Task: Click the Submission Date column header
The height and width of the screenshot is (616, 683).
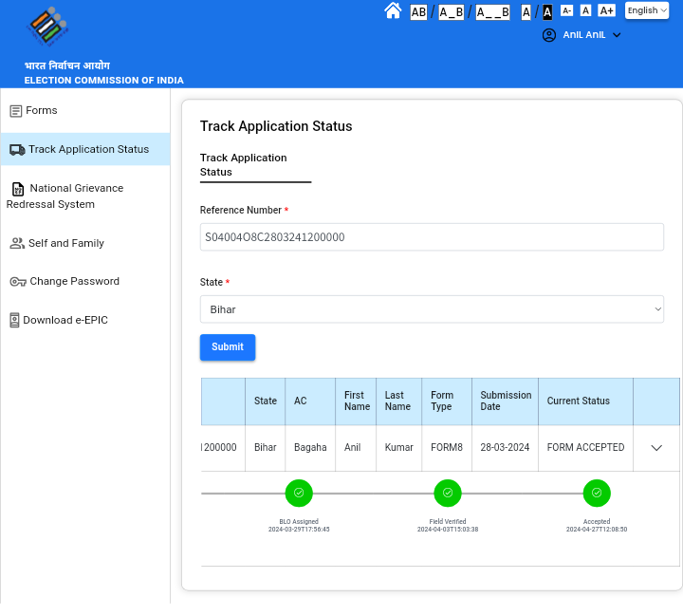Action: 506,401
